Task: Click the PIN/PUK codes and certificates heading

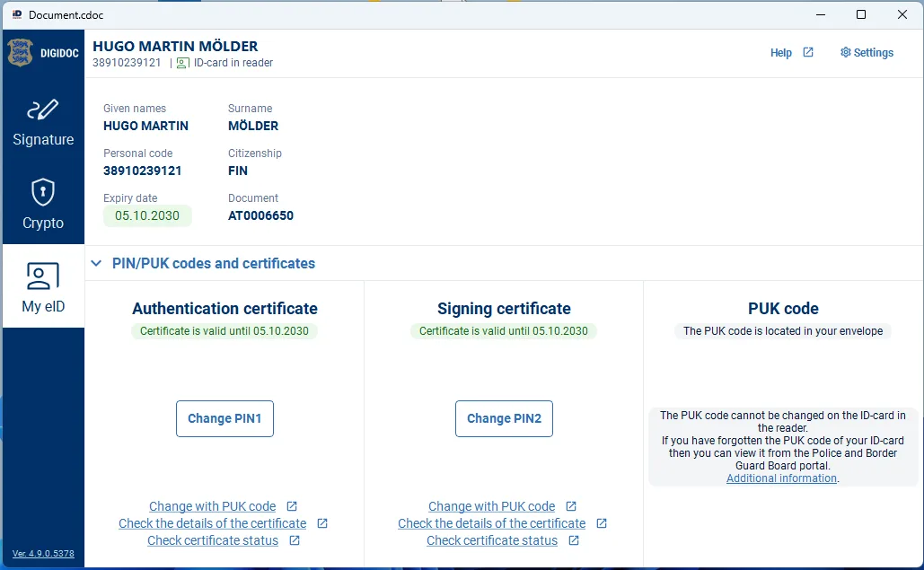Action: [x=214, y=263]
